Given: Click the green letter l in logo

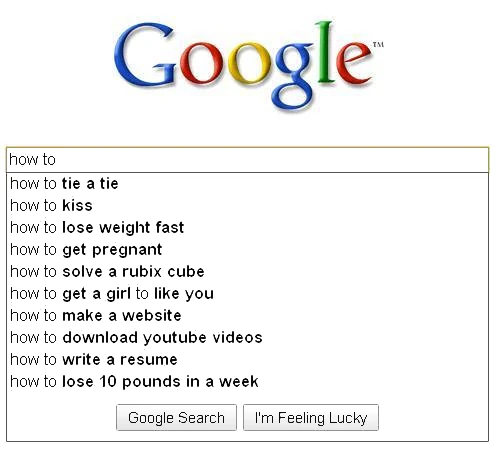Looking at the screenshot, I should pyautogui.click(x=325, y=52).
